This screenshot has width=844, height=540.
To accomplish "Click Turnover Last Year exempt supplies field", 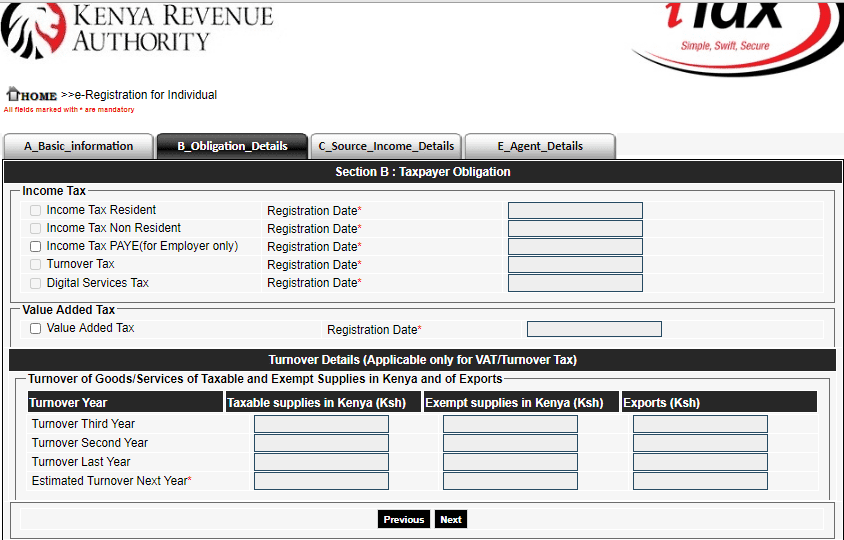I will pos(510,462).
